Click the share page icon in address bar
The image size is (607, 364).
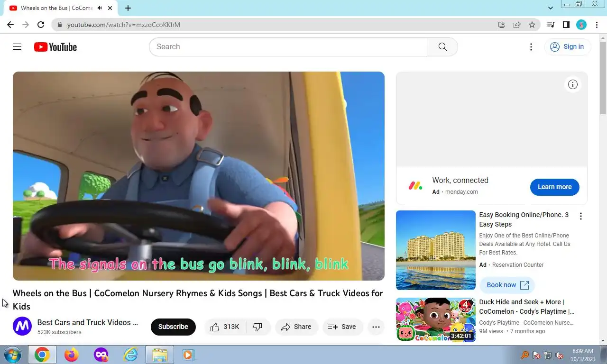point(517,25)
